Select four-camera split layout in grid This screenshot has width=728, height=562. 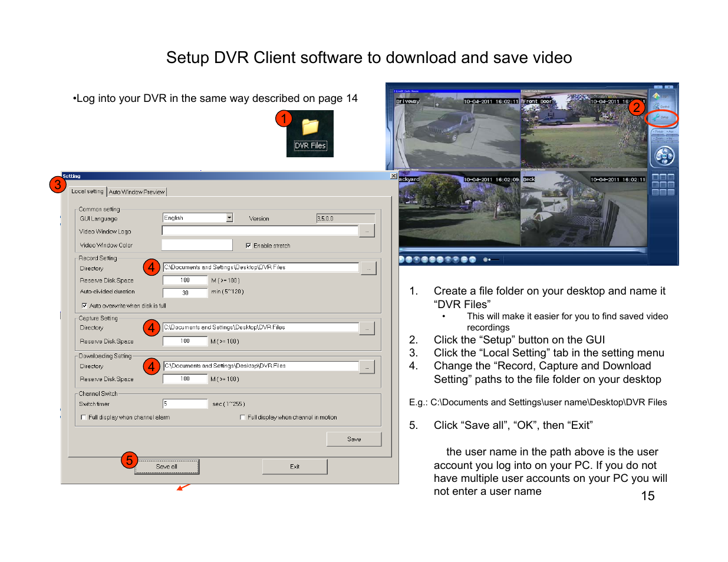[663, 177]
